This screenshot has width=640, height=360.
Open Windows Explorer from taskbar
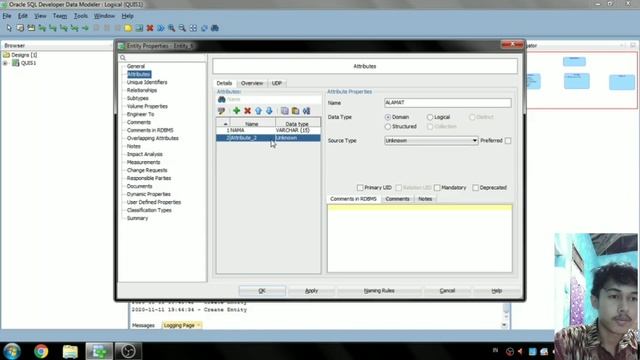pos(70,351)
